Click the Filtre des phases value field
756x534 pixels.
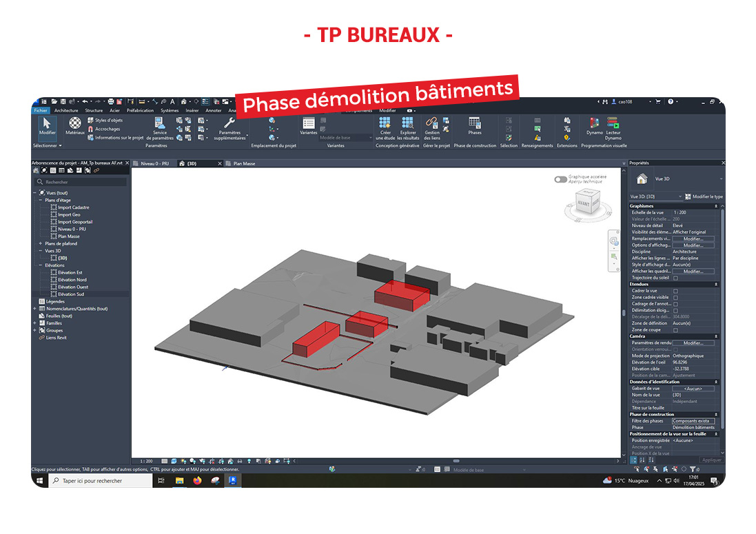(x=693, y=421)
